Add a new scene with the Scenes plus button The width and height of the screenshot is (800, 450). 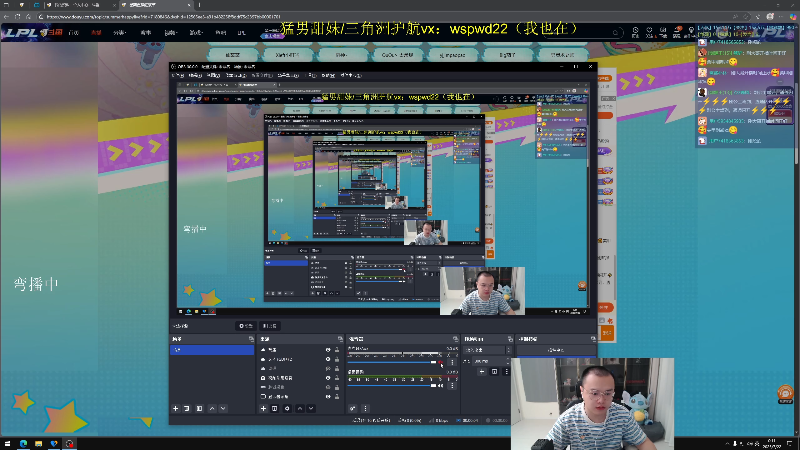click(176, 409)
